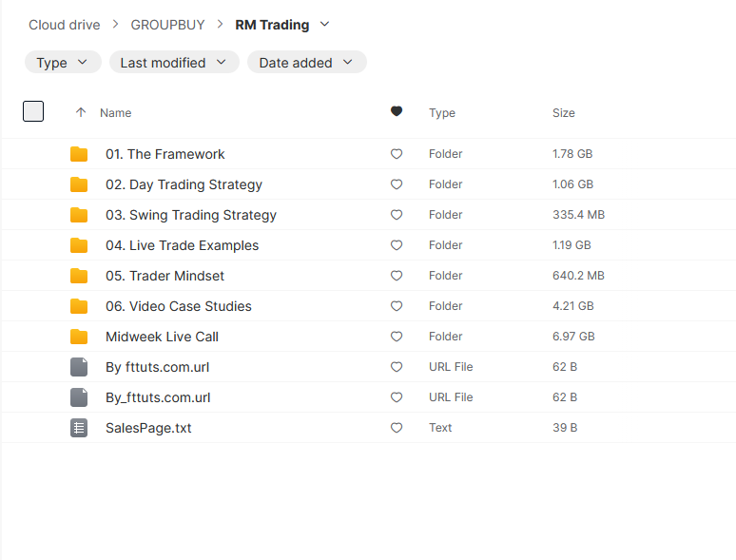Go to Cloud drive in breadcrumb
The image size is (736, 560).
pyautogui.click(x=64, y=25)
